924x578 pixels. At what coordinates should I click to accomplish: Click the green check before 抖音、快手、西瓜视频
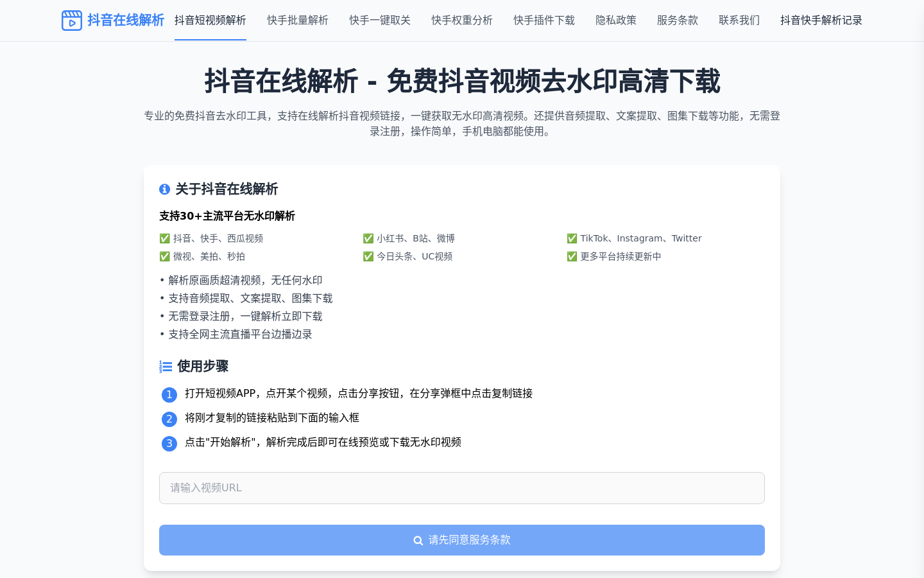pyautogui.click(x=165, y=238)
